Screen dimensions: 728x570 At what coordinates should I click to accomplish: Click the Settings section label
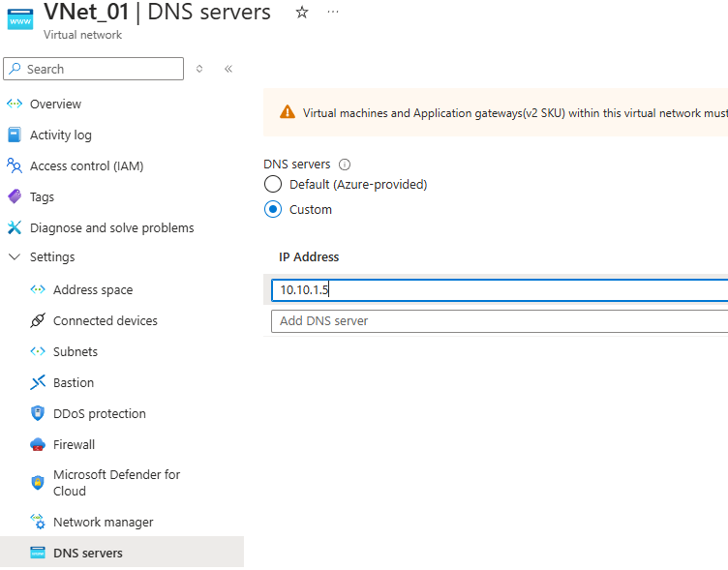coord(52,256)
